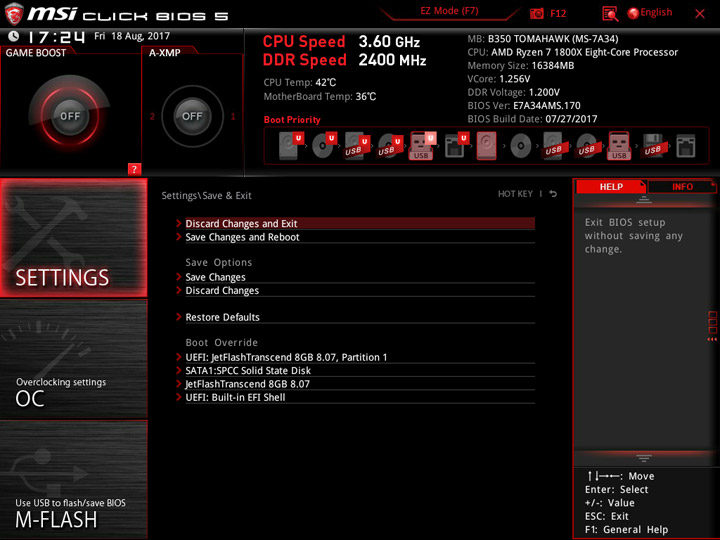The image size is (720, 540).
Task: Take a screenshot with the F12 camera icon
Action: [537, 13]
